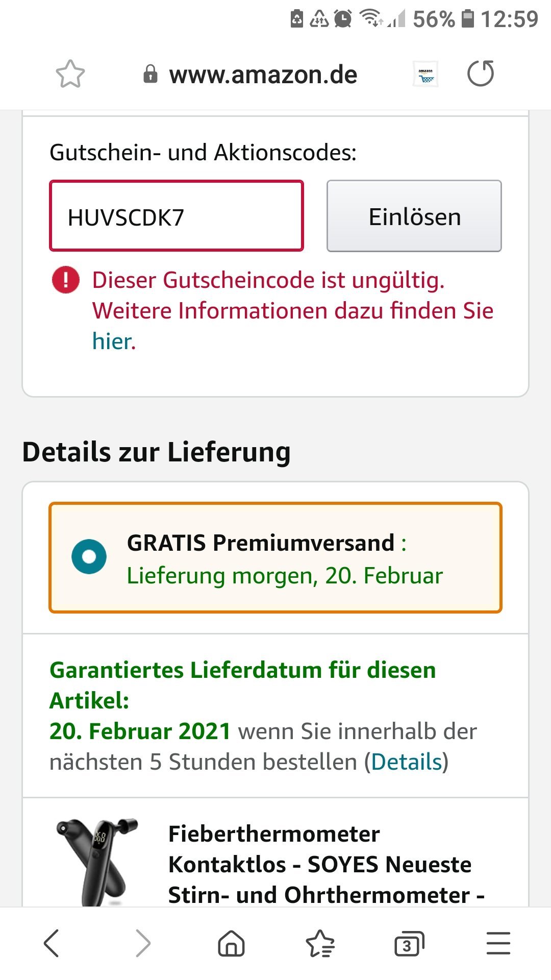Tap the red error warning icon
This screenshot has height=980, width=551.
(x=66, y=280)
